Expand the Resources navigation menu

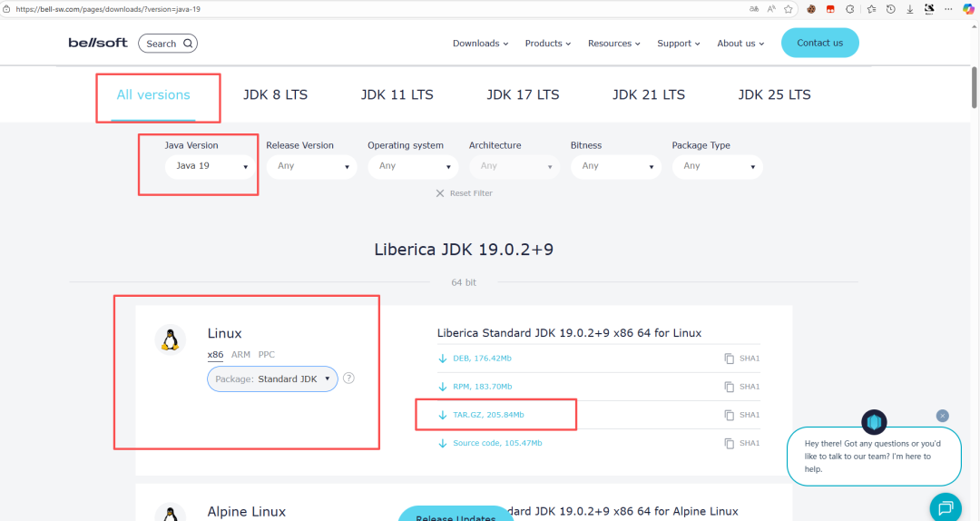pyautogui.click(x=613, y=44)
